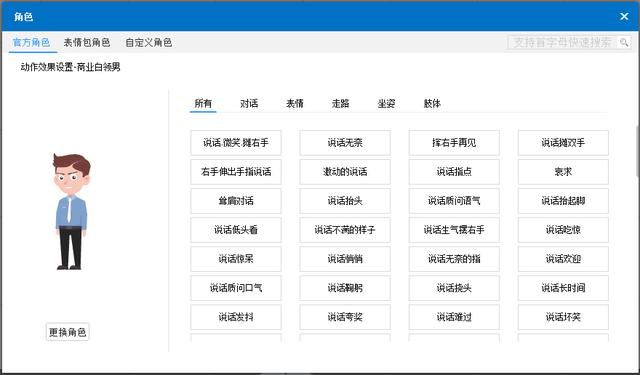The height and width of the screenshot is (375, 640).
Task: Choose the 说话抬头 action
Action: 345,201
